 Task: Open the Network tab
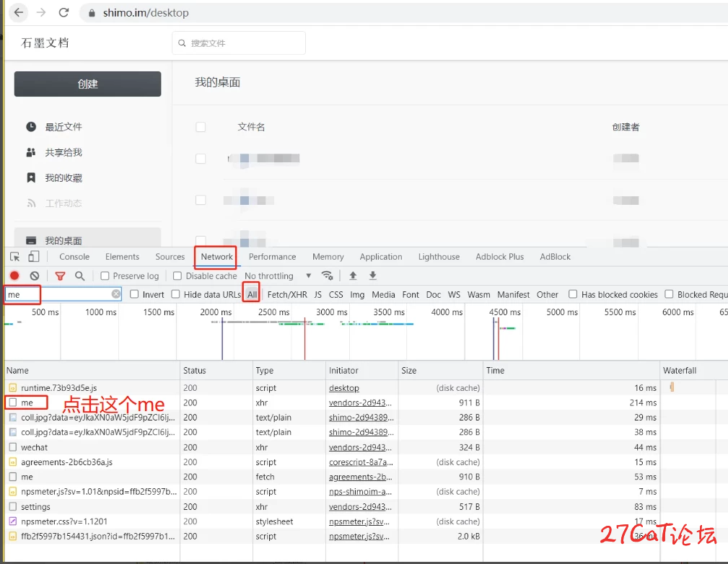click(x=217, y=257)
